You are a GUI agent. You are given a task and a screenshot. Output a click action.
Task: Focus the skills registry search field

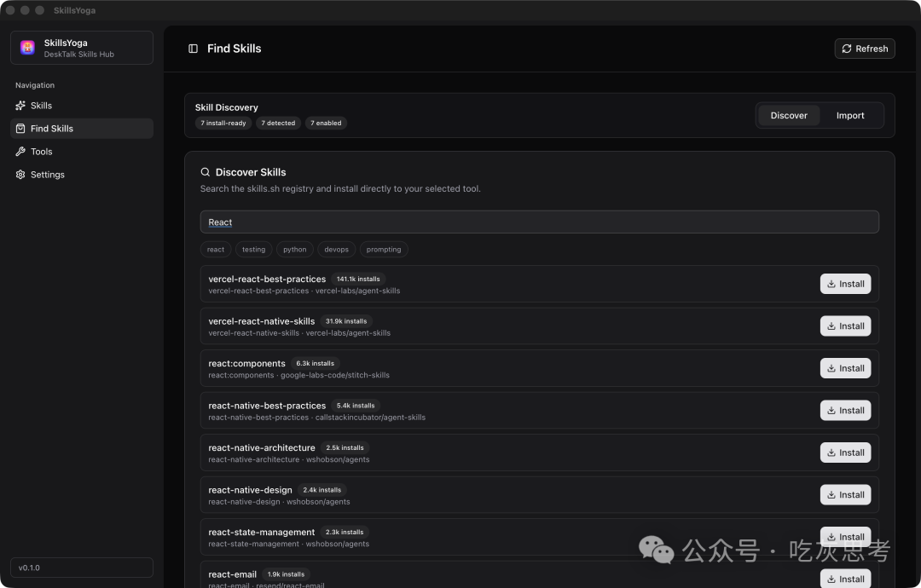click(539, 222)
